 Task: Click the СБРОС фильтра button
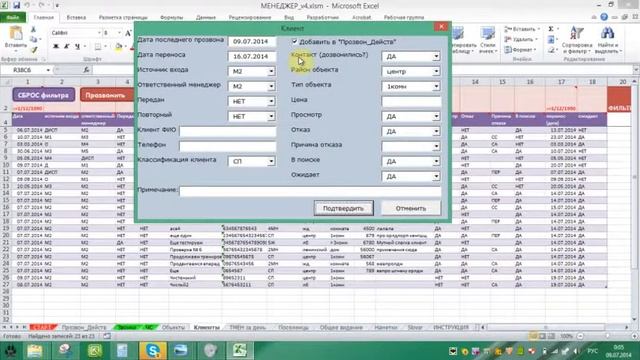click(44, 95)
